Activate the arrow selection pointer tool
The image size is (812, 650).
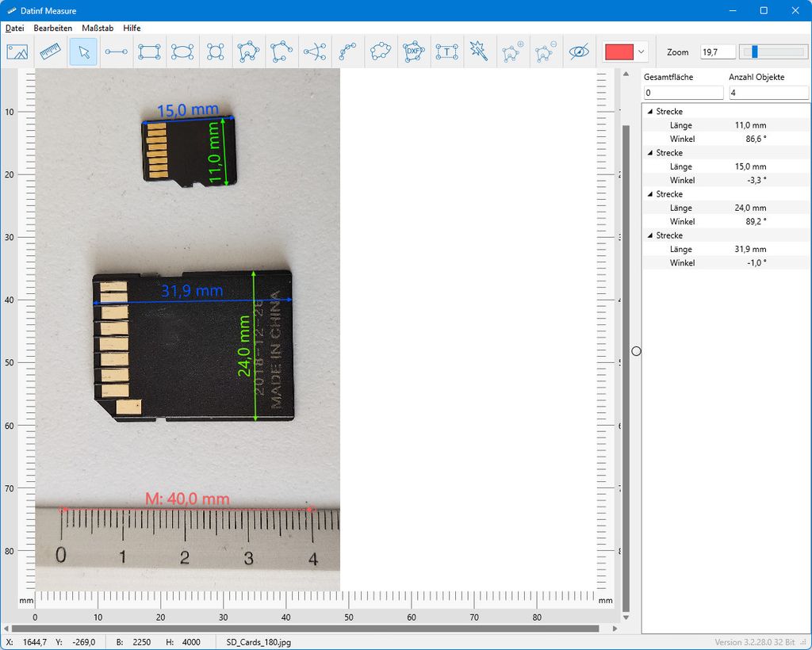click(83, 52)
